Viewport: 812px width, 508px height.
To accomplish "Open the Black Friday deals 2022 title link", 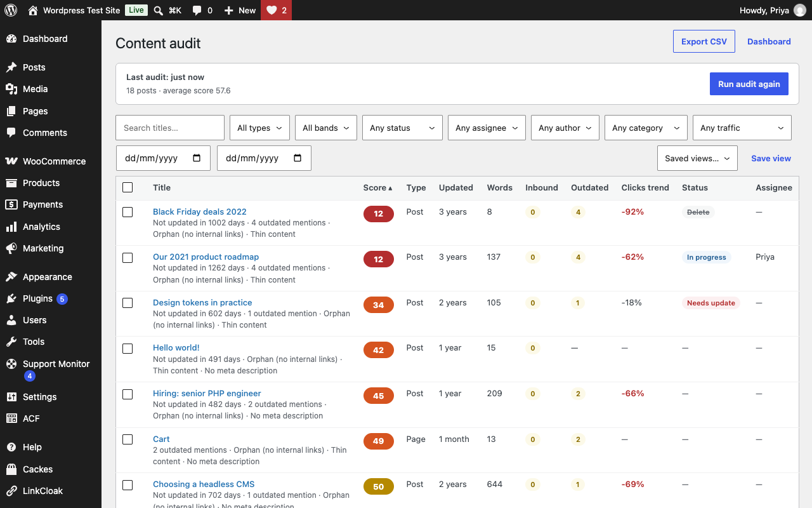I will click(x=200, y=211).
